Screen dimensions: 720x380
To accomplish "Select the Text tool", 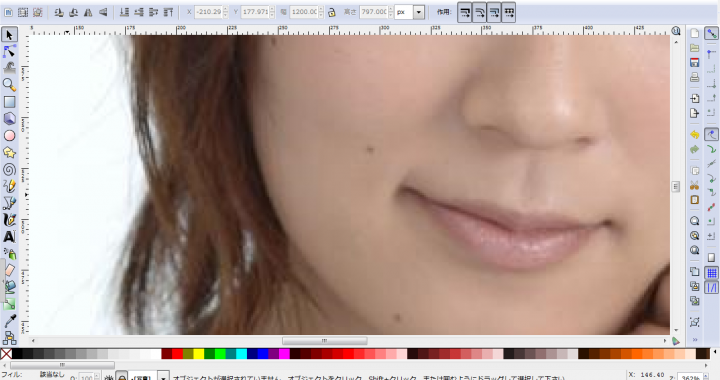I will 9,236.
